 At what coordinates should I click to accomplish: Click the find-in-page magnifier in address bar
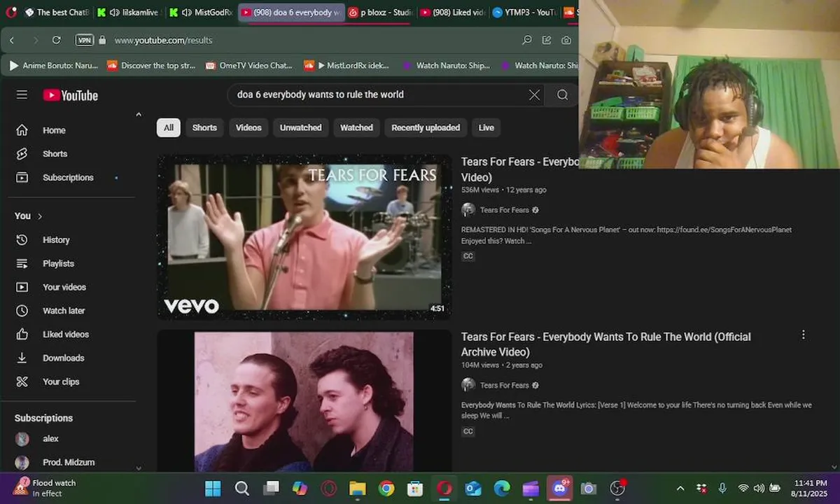527,40
